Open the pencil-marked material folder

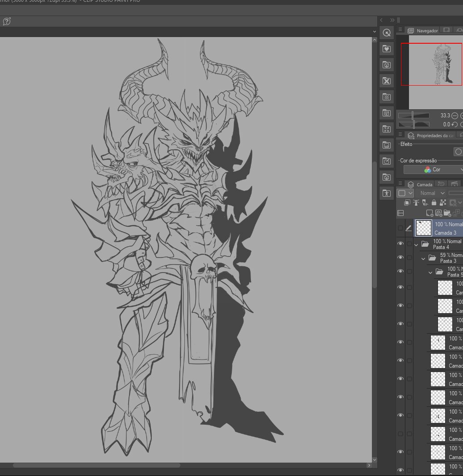pos(387,161)
